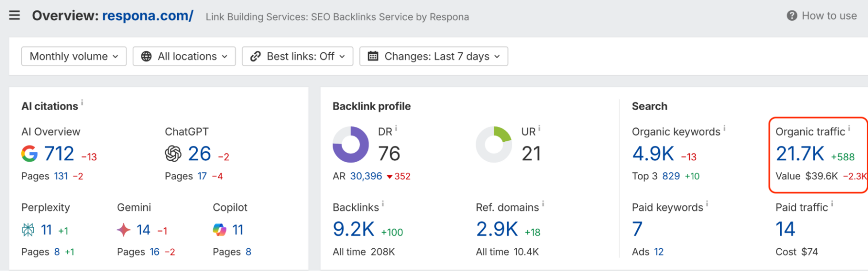Click the Gemini star icon

pos(123,230)
